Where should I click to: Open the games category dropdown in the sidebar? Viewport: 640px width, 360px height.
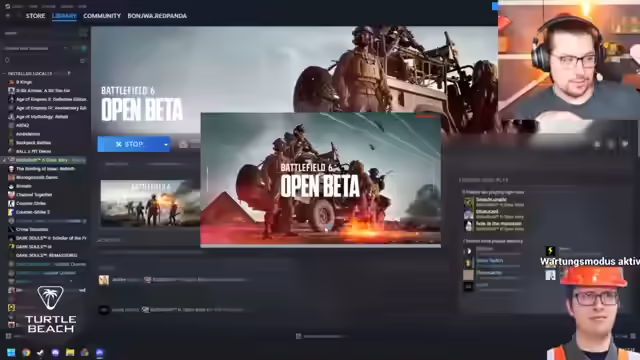point(36,48)
